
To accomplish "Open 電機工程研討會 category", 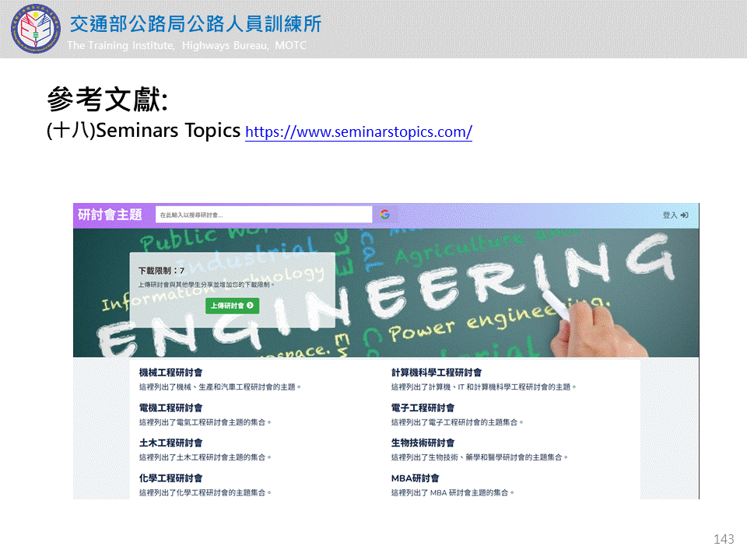I will coord(170,408).
